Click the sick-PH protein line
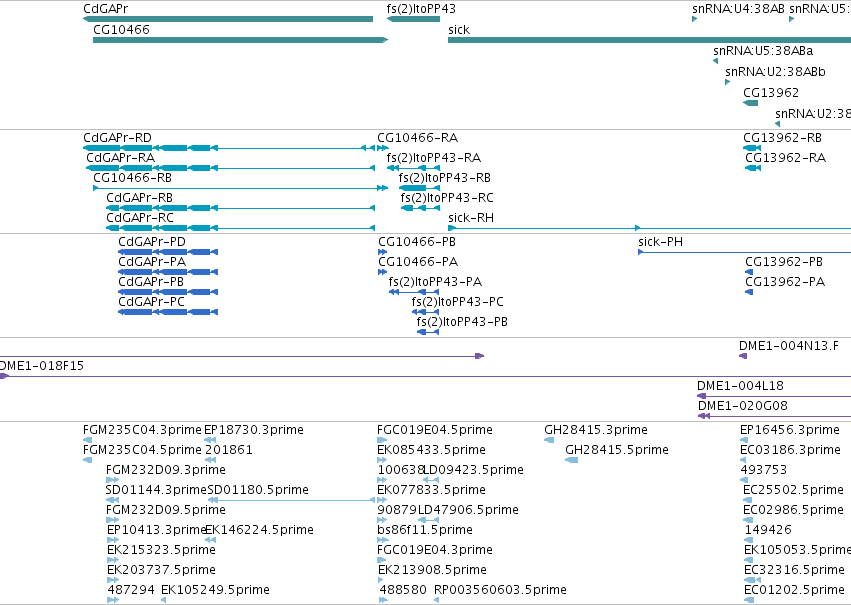Image resolution: width=851 pixels, height=605 pixels. (744, 252)
